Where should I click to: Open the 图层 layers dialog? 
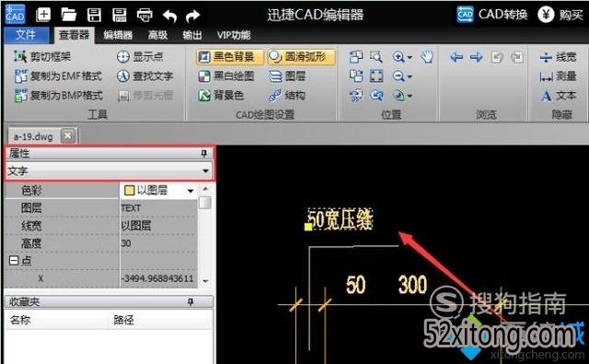[x=287, y=76]
